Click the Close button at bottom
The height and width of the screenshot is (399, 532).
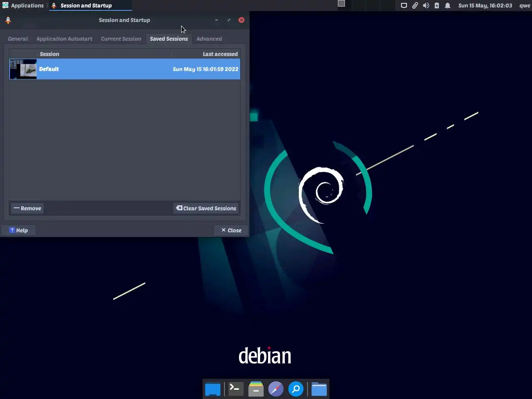pos(231,230)
